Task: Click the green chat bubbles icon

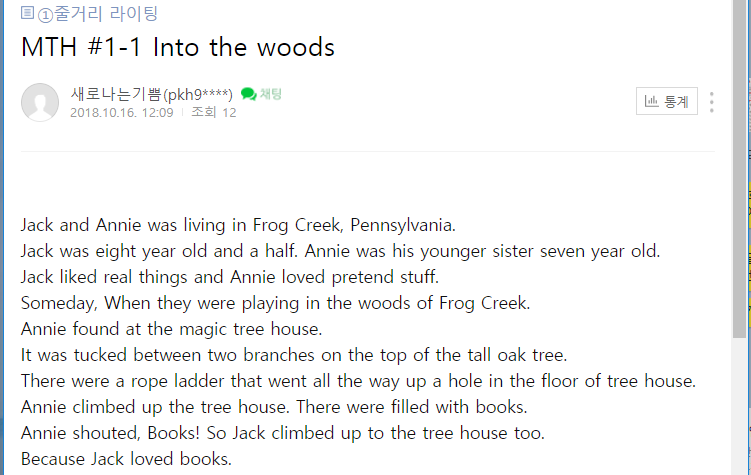Action: [249, 94]
